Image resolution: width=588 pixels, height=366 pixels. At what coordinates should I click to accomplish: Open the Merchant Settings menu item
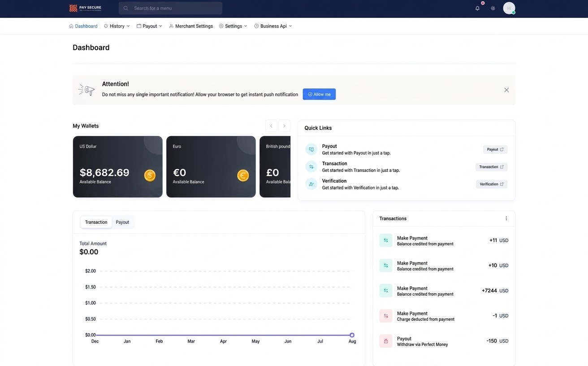click(x=191, y=26)
